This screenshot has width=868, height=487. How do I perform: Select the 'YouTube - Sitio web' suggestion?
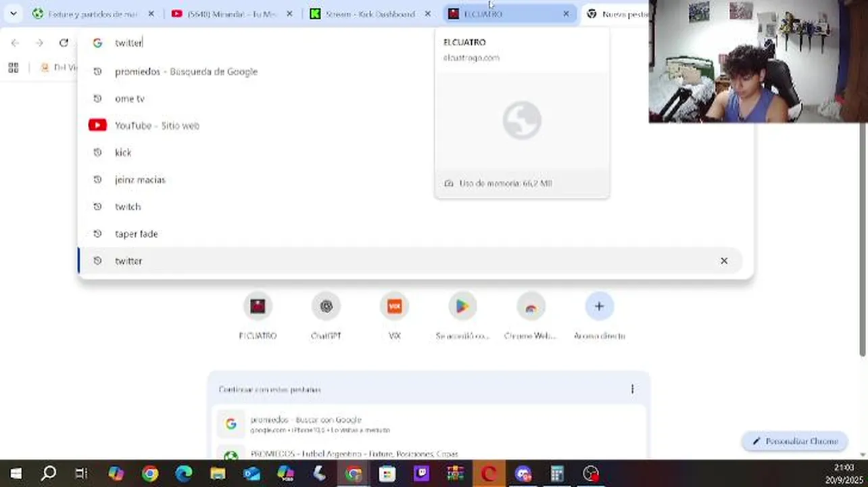tap(410, 125)
